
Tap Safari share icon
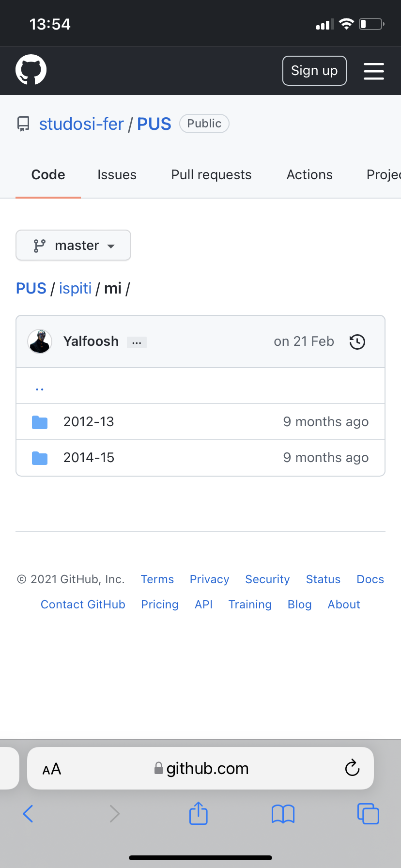(199, 813)
